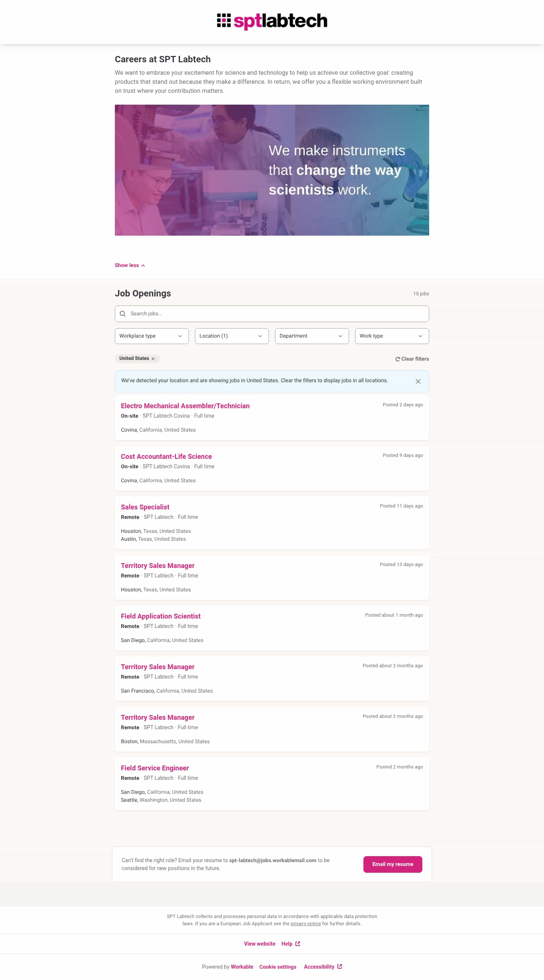
Task: Expand the Work type dropdown
Action: pos(392,336)
